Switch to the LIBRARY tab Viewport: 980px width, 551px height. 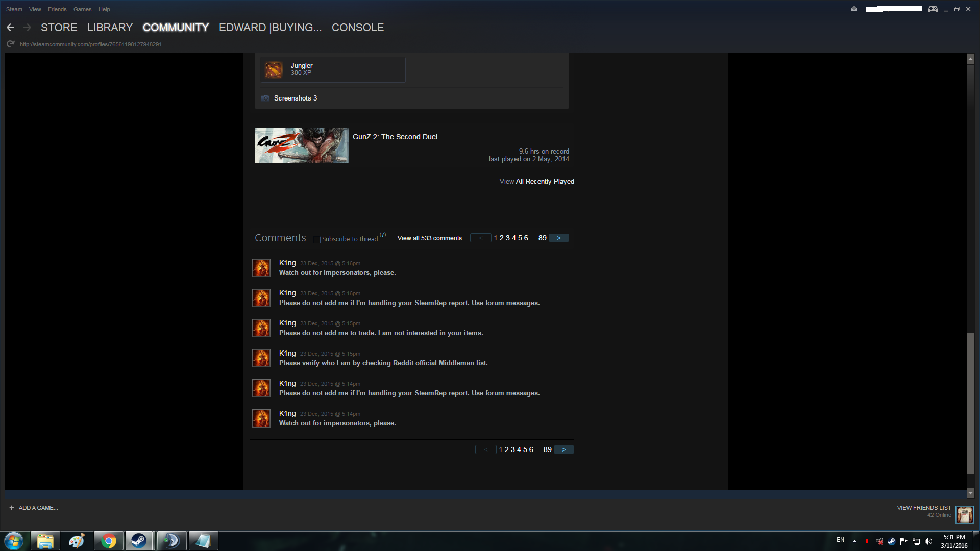[x=110, y=28]
